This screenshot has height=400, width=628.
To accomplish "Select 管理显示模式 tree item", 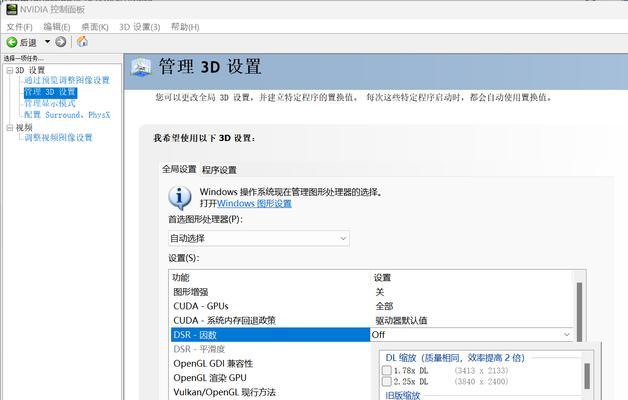I will point(50,104).
